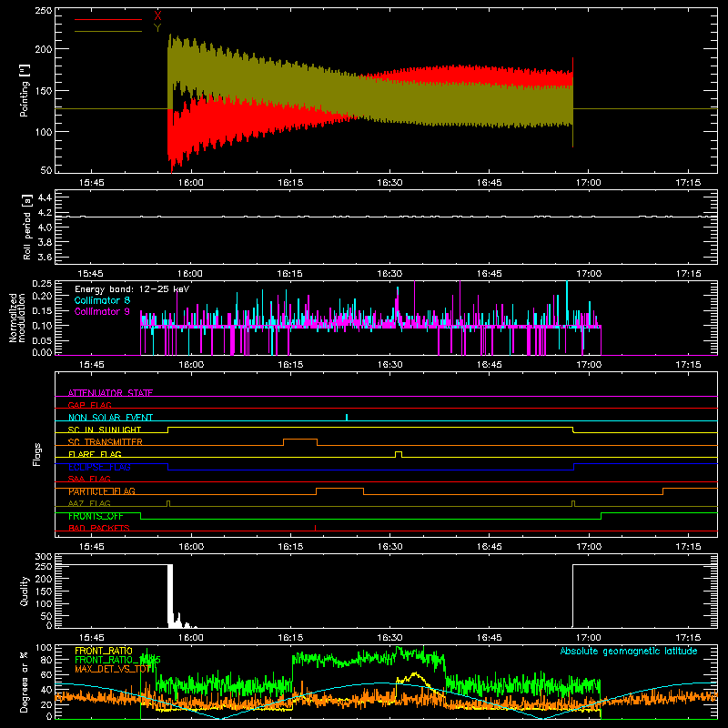The height and width of the screenshot is (728, 728).
Task: Select the red X legend line sample
Action: pos(108,19)
